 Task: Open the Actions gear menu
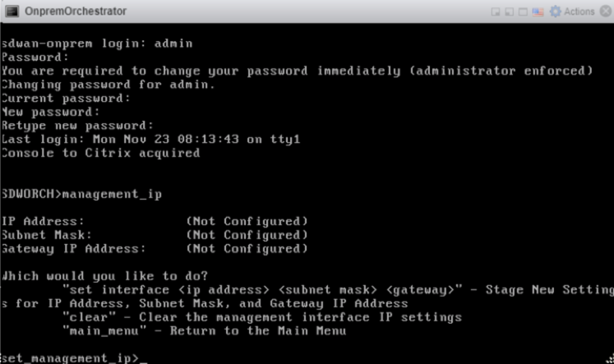pos(556,12)
